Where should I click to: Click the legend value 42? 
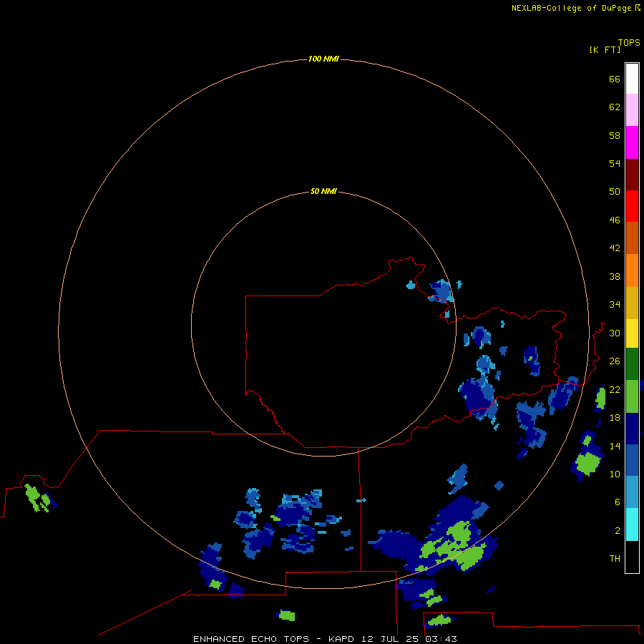click(615, 248)
